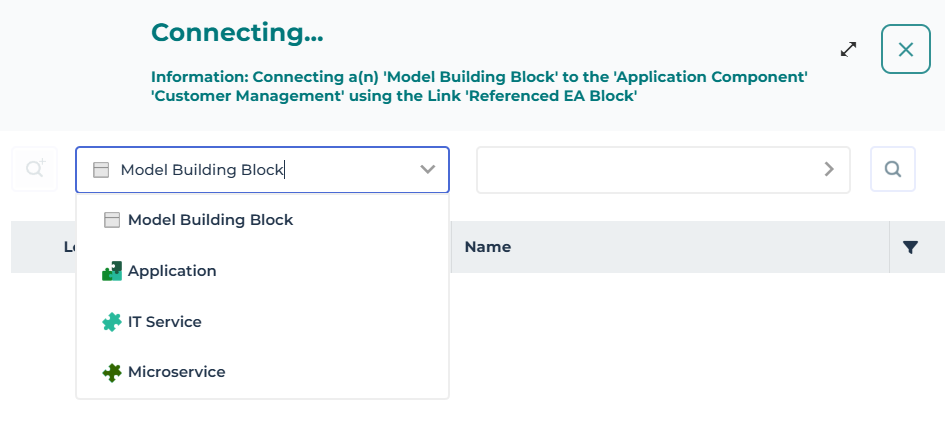This screenshot has height=431, width=945.
Task: Click the expand dialog arrows icon
Action: click(848, 49)
